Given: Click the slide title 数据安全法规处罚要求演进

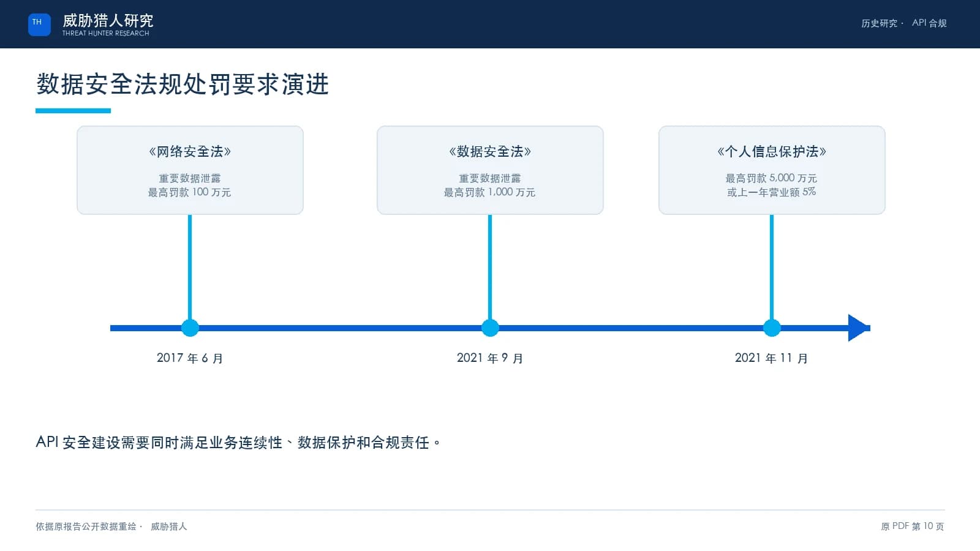Looking at the screenshot, I should click(x=183, y=84).
